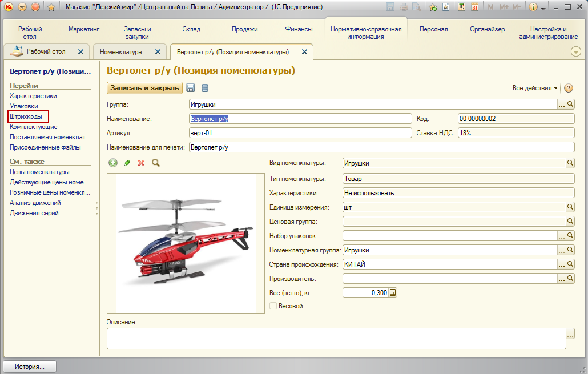Click Записать и закрыть button
Screen dimensions: 588x374
[145, 88]
